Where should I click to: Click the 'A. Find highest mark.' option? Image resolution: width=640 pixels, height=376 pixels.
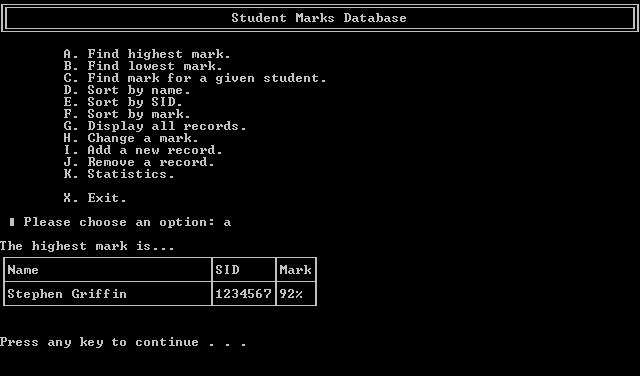tap(147, 54)
